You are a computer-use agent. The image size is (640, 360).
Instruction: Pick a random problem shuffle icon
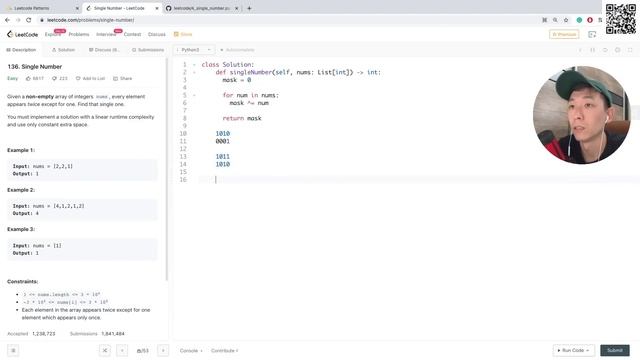click(x=105, y=350)
